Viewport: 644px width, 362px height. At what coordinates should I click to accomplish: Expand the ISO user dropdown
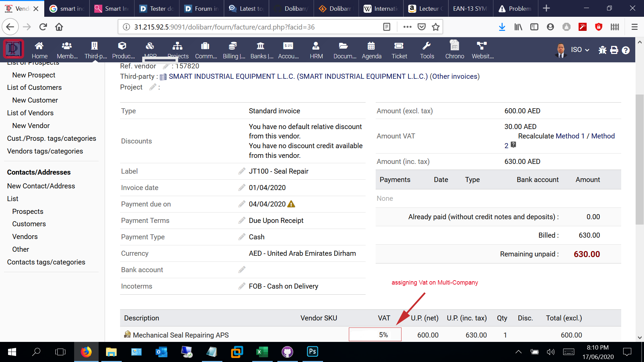click(580, 50)
